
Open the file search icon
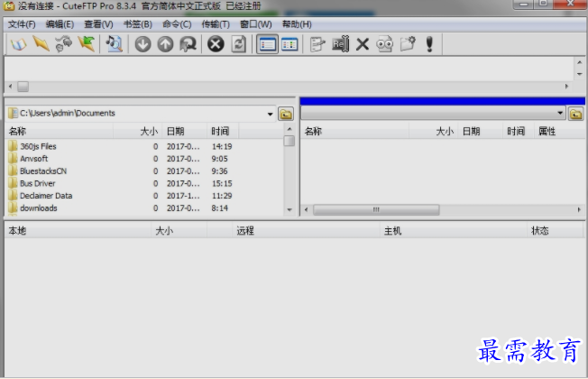point(114,44)
